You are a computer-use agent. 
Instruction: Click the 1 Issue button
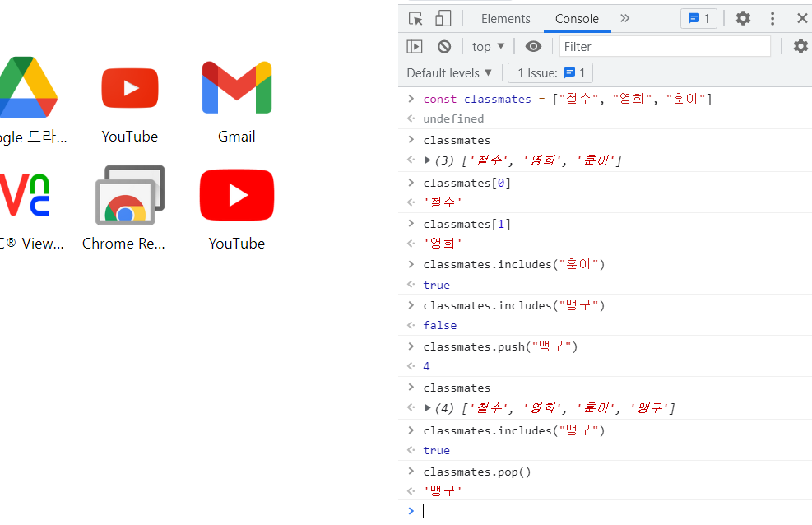click(550, 73)
